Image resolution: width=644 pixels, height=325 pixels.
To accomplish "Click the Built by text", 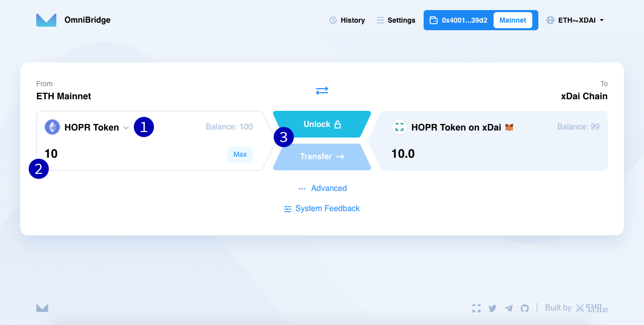I will click(x=558, y=307).
